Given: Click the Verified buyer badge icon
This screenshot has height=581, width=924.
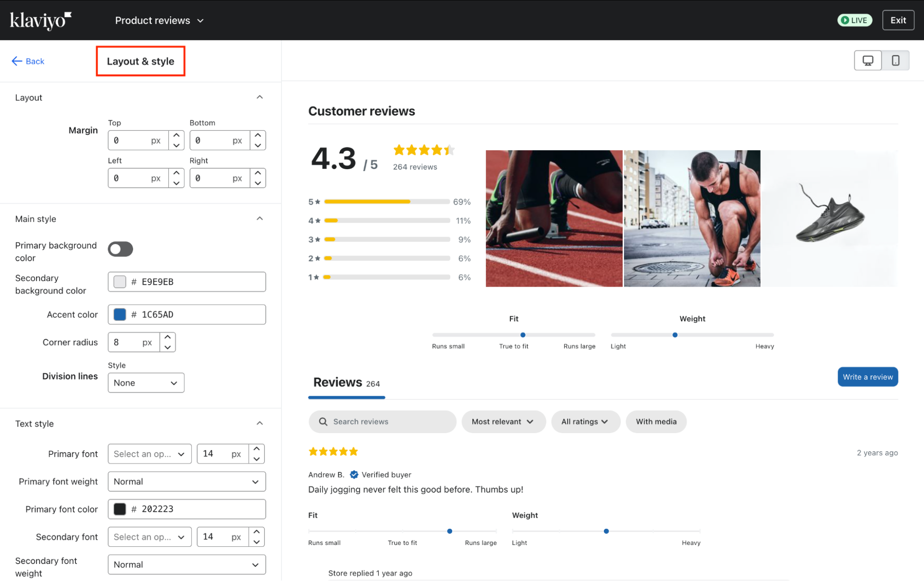Looking at the screenshot, I should click(354, 475).
